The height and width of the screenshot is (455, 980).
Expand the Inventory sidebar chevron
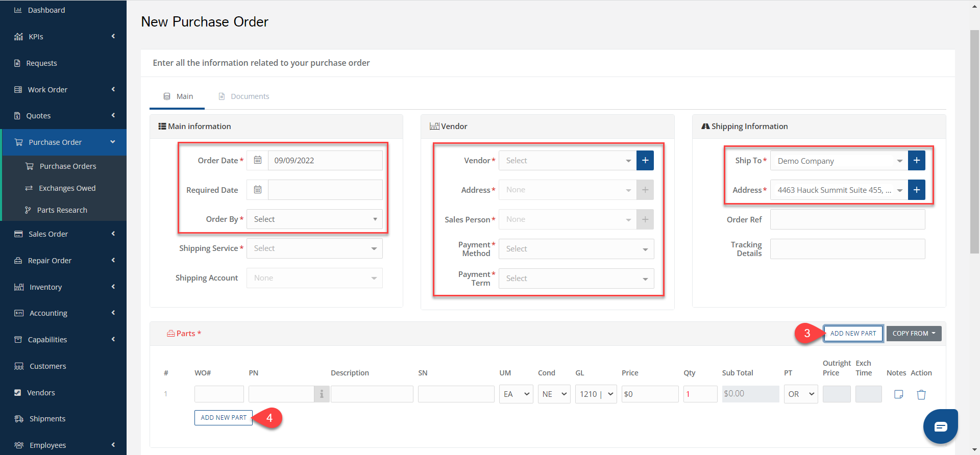tap(113, 287)
